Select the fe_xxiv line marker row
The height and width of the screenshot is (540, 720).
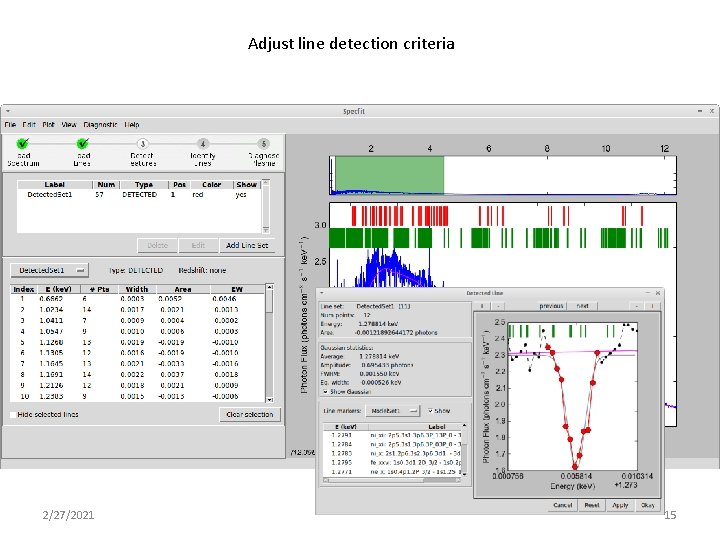(393, 462)
